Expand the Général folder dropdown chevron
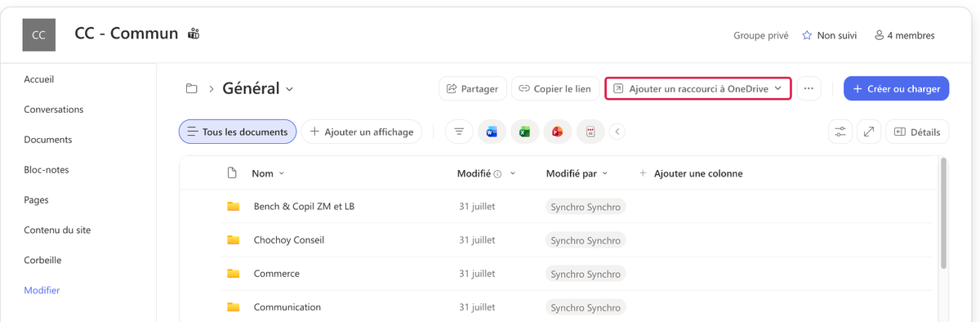The image size is (980, 322). (289, 89)
